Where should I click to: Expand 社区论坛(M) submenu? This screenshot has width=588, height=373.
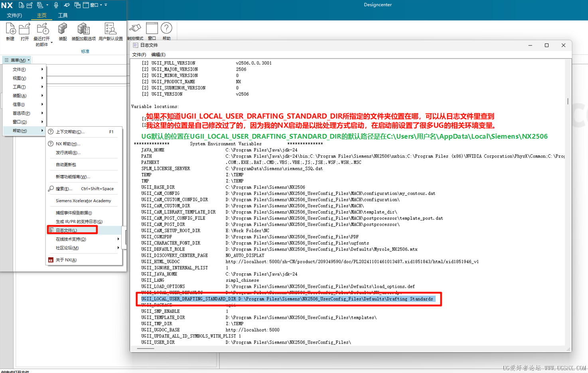(x=84, y=248)
